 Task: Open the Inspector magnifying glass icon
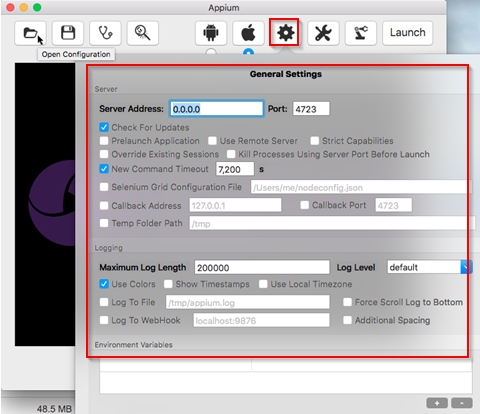[x=143, y=33]
